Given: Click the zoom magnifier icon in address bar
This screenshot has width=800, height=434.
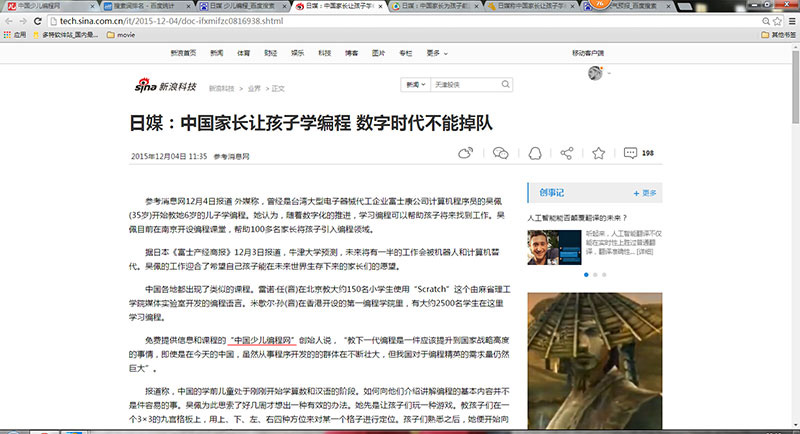Looking at the screenshot, I should (766, 21).
